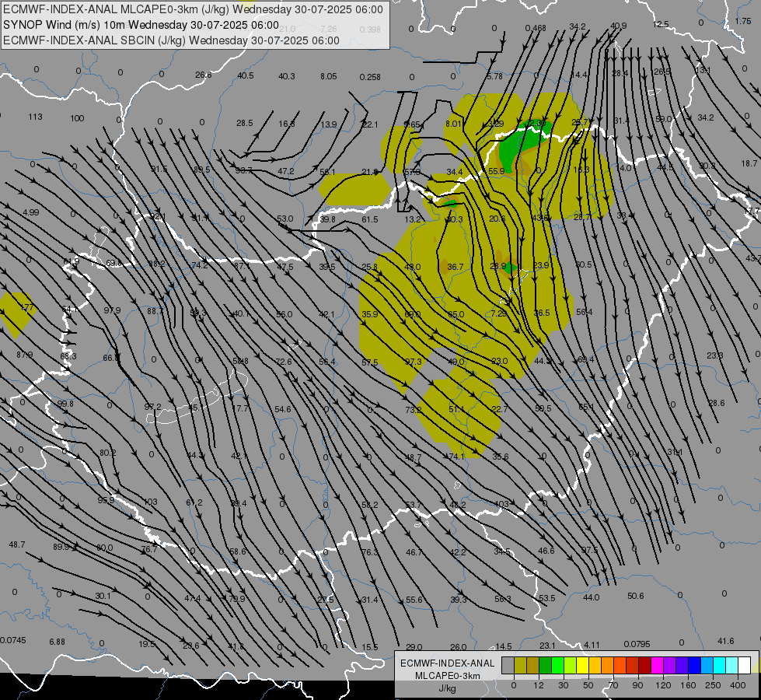761x700 pixels.
Task: Click the map value 113
Action: click(35, 117)
